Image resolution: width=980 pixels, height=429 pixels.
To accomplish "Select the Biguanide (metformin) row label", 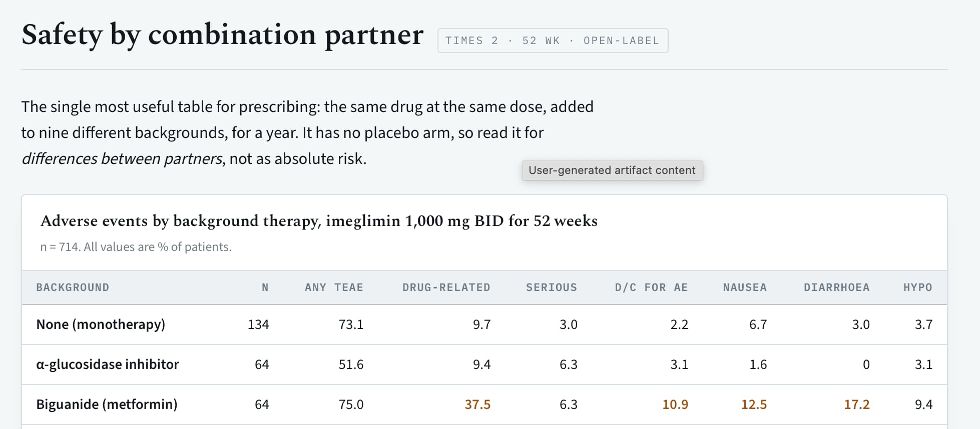I will [x=107, y=404].
